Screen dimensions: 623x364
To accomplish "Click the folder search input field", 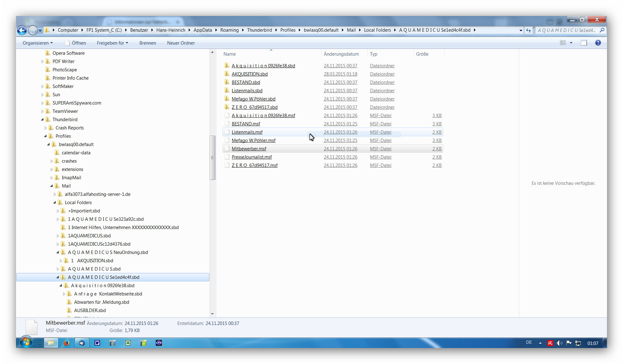I will click(566, 30).
